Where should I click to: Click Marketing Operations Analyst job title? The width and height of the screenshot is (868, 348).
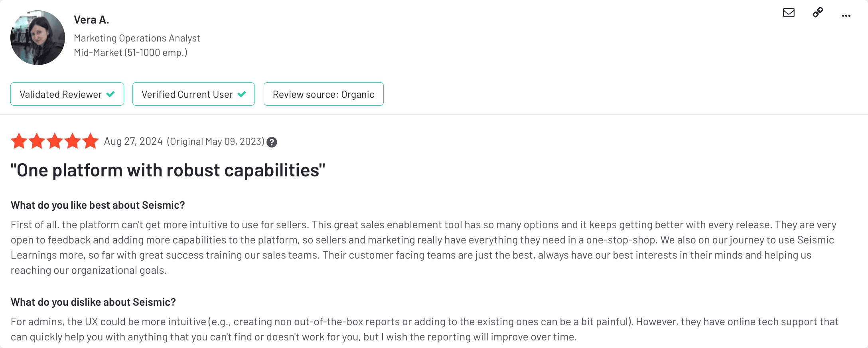click(x=137, y=38)
